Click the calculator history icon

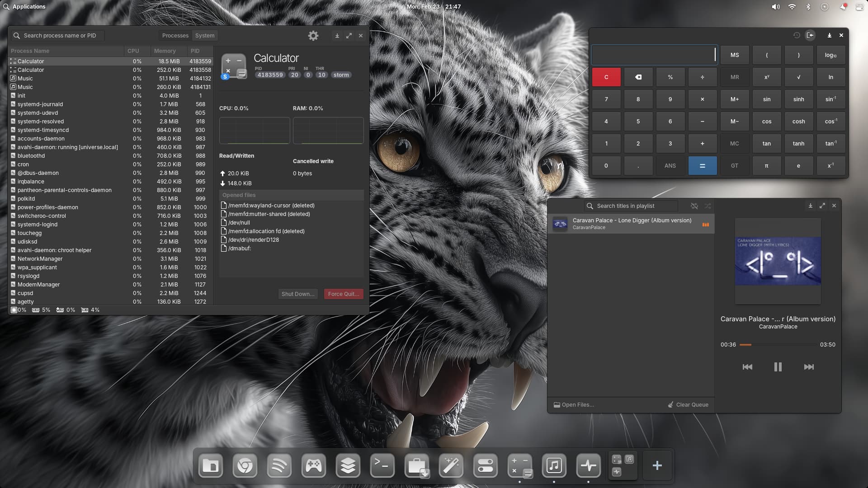click(x=797, y=35)
